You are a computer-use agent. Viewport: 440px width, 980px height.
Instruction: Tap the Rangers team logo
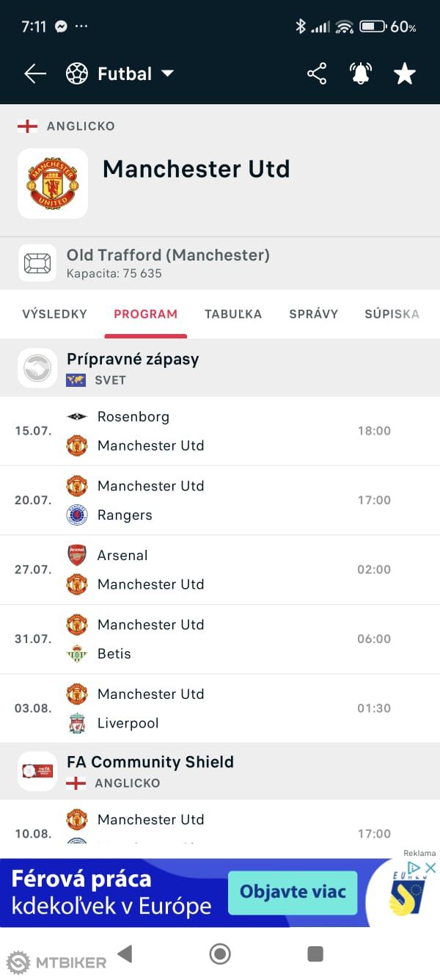click(77, 515)
